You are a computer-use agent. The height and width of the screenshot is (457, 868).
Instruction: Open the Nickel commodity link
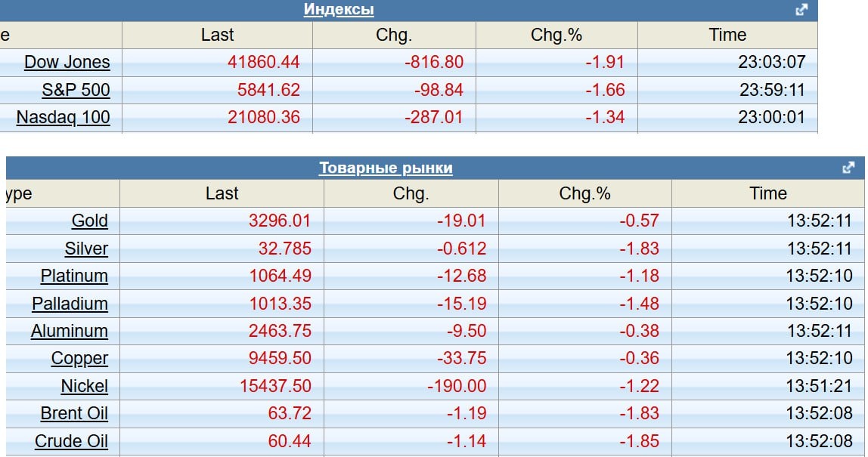click(x=84, y=386)
